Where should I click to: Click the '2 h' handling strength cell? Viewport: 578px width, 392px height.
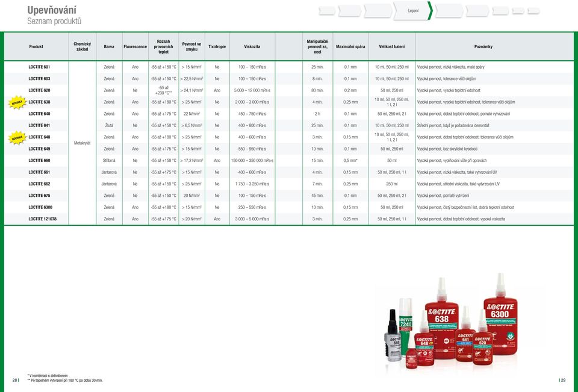pyautogui.click(x=317, y=114)
